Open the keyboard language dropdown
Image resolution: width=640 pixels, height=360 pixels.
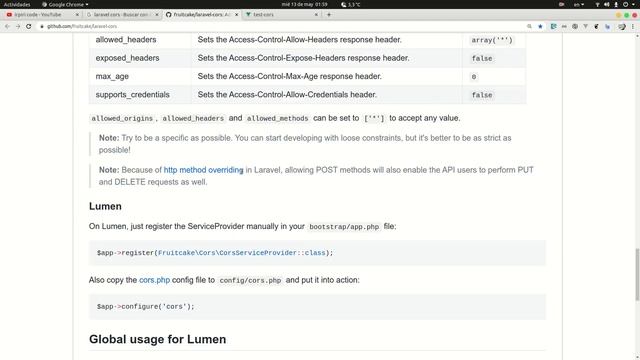point(579,4)
